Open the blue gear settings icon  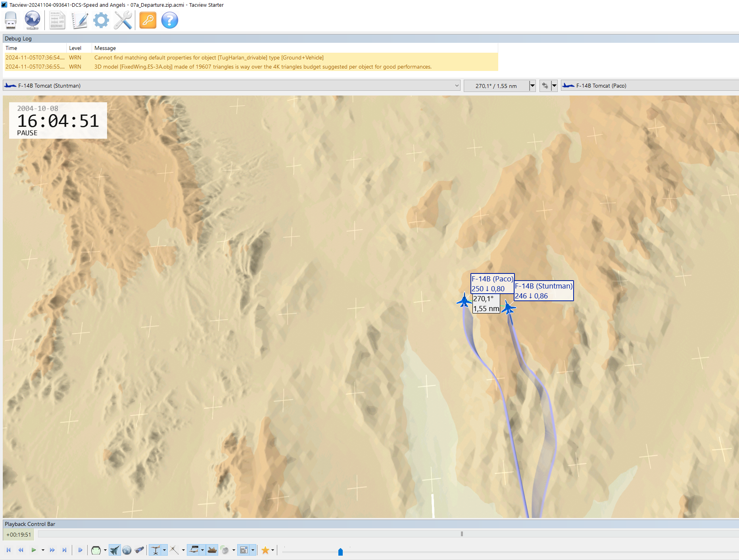point(101,20)
